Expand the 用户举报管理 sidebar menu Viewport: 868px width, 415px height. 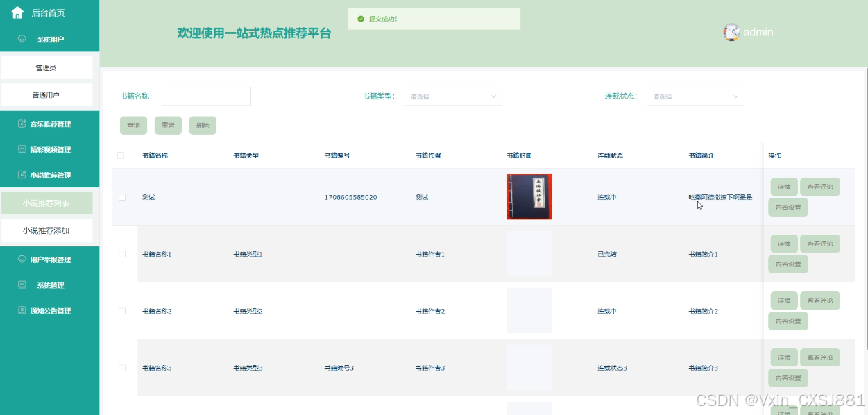(x=50, y=260)
